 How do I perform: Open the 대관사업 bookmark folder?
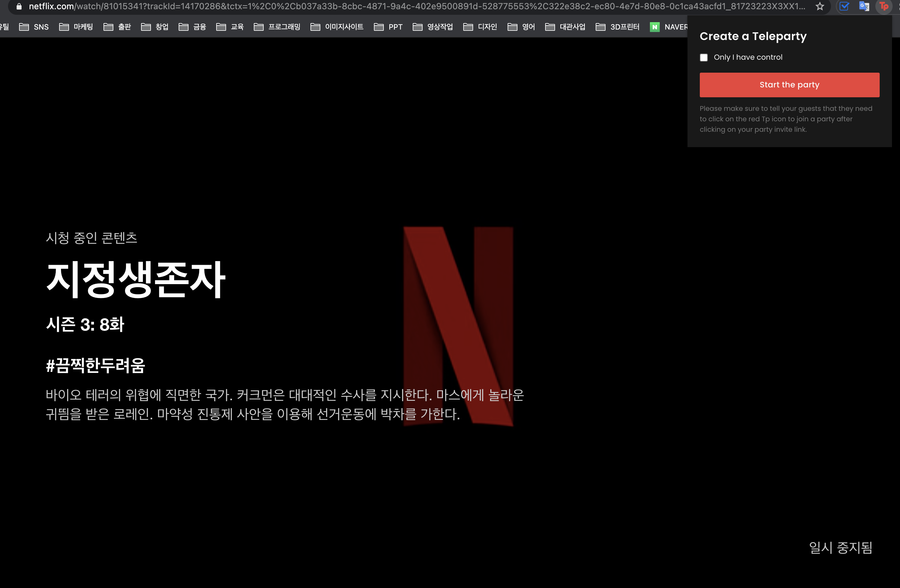pos(565,27)
